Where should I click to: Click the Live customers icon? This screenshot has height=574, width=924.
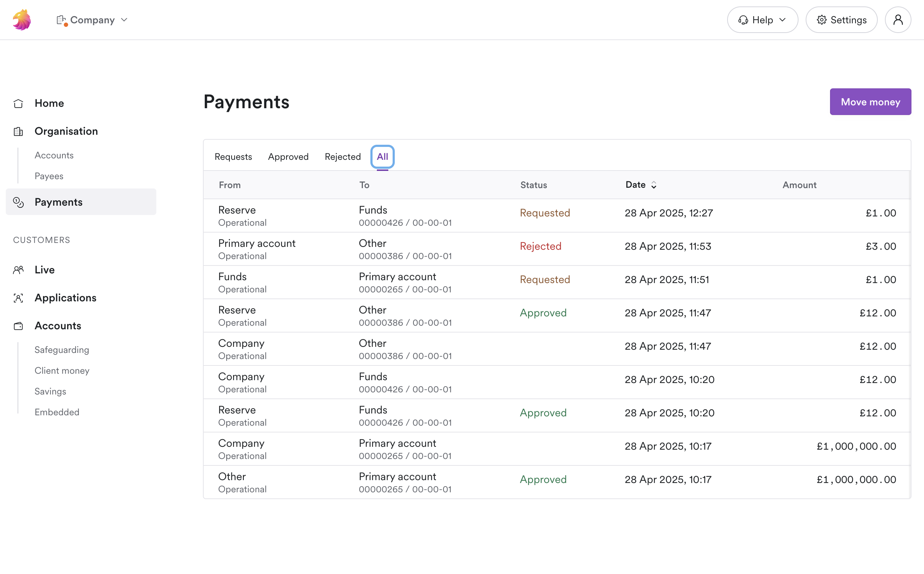[x=18, y=269]
